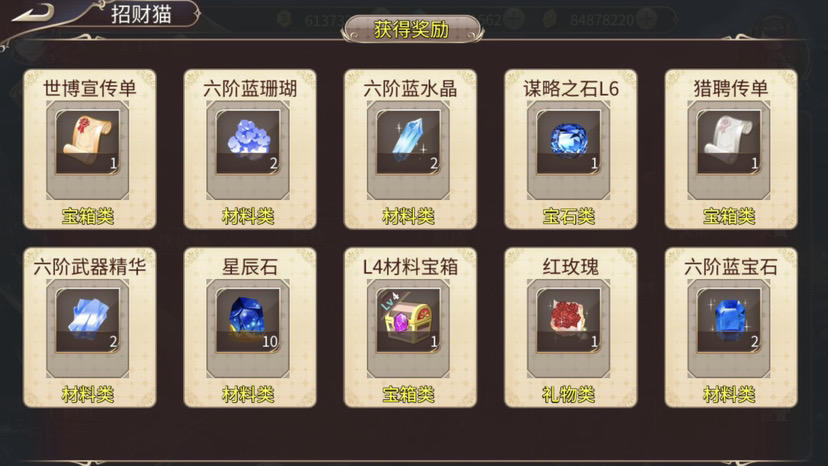Open the L4材料宝箱 treasure chest icon

click(x=408, y=320)
